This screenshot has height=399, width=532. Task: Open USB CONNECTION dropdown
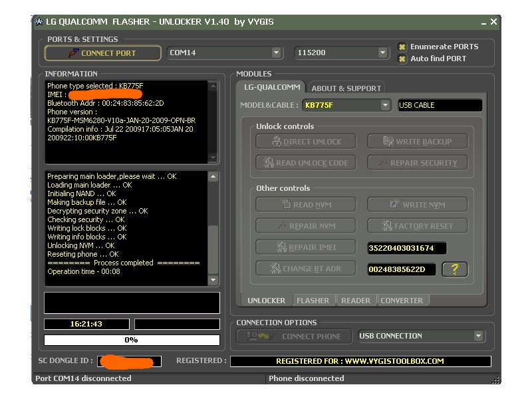tap(478, 336)
